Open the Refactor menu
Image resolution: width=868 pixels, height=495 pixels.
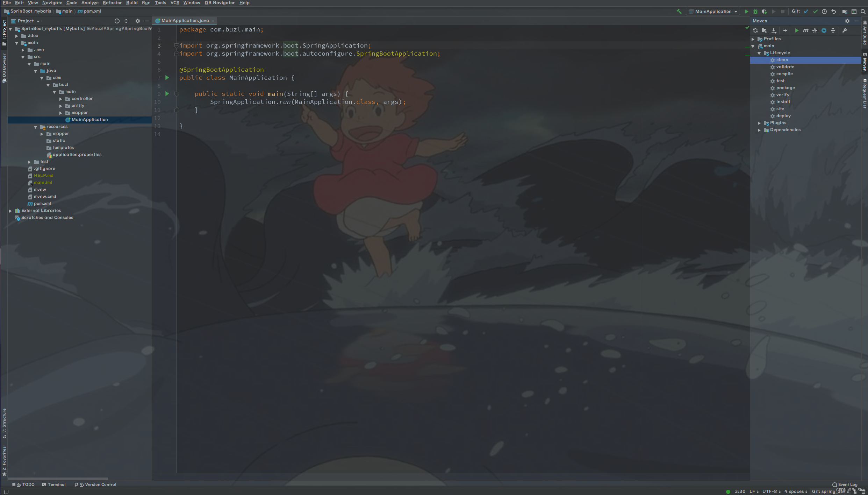[x=112, y=3]
